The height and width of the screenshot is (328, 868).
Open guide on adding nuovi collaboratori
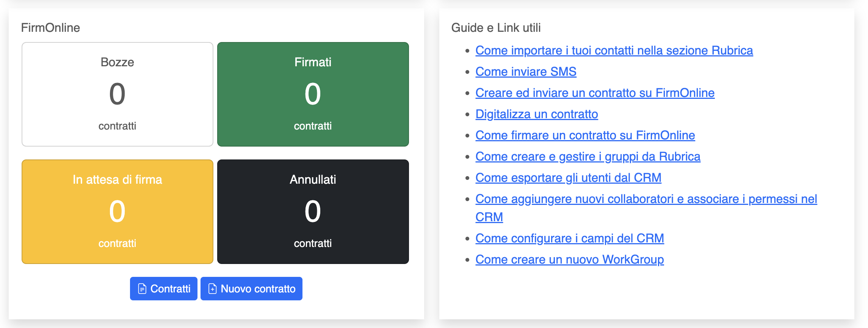(x=646, y=199)
